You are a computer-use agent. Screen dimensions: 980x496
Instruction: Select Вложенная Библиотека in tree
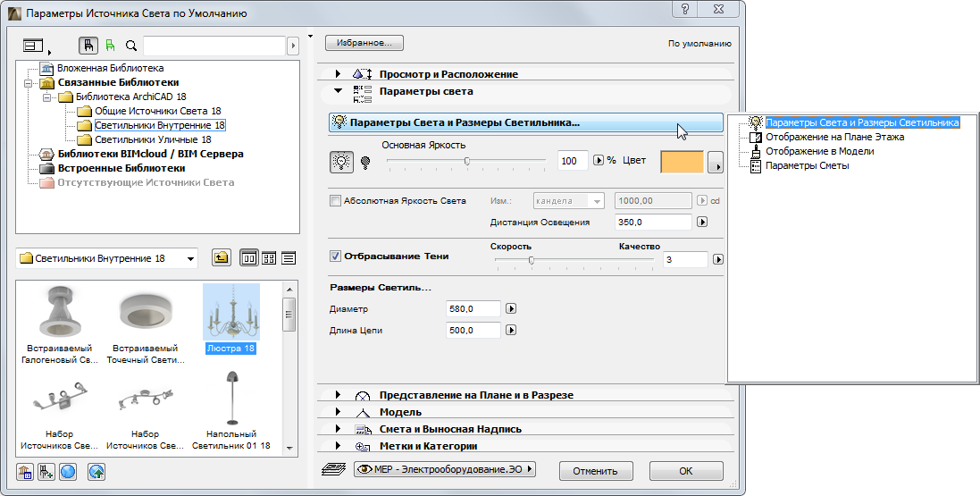(110, 68)
